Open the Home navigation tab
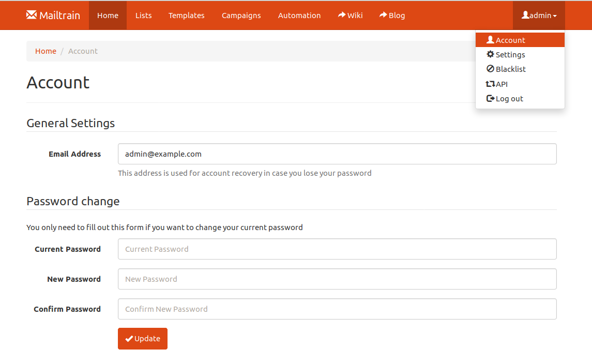 tap(108, 16)
